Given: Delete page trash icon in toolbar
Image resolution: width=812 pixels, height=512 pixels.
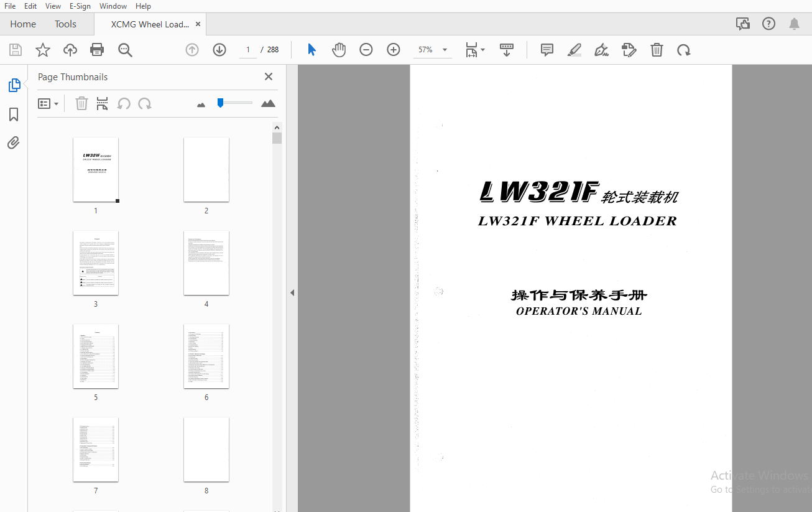Looking at the screenshot, I should (657, 50).
